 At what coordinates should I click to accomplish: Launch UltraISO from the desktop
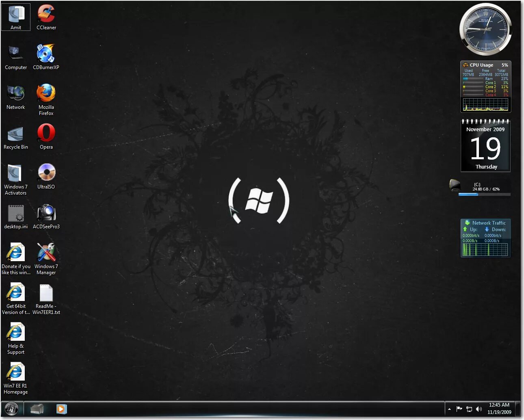[x=46, y=176]
